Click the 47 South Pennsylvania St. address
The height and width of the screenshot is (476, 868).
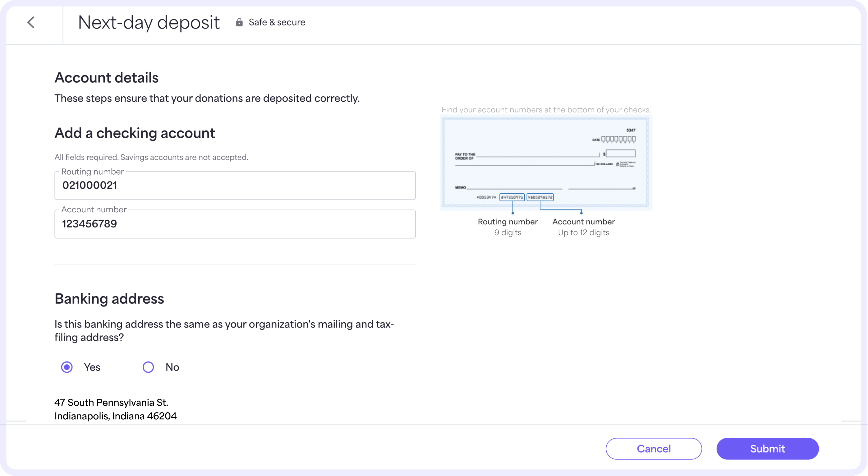pyautogui.click(x=111, y=402)
